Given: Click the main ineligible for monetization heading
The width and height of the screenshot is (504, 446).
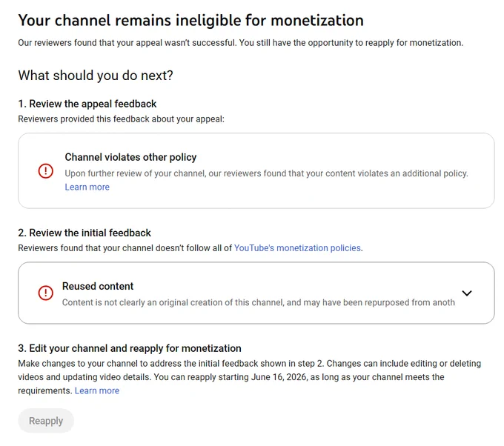Looking at the screenshot, I should (x=191, y=21).
